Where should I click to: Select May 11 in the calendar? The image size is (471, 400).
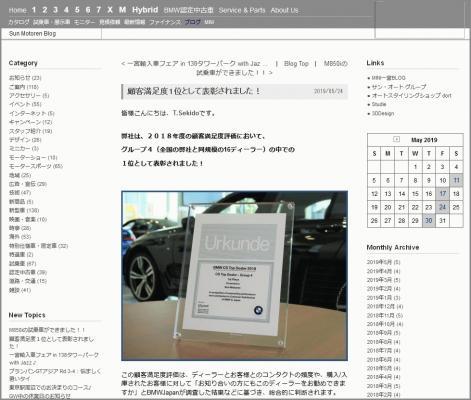click(x=456, y=180)
